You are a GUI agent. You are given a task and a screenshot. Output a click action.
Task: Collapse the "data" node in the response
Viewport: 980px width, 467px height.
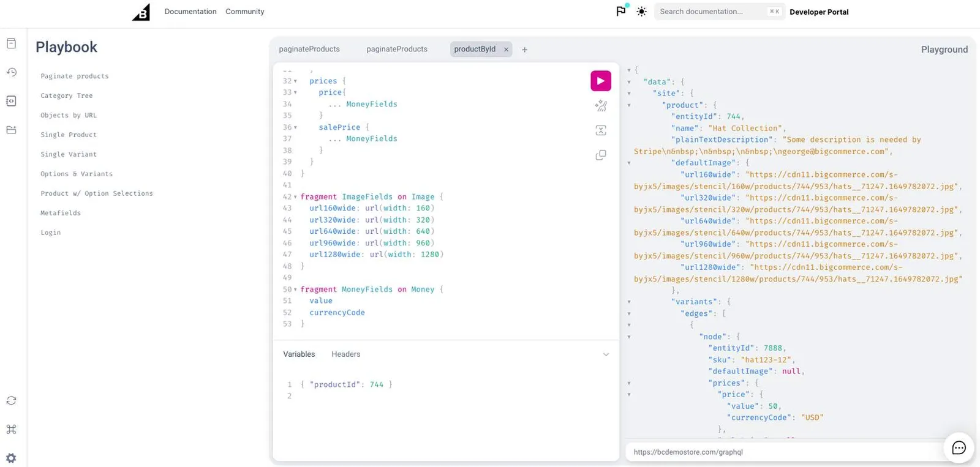pos(629,82)
